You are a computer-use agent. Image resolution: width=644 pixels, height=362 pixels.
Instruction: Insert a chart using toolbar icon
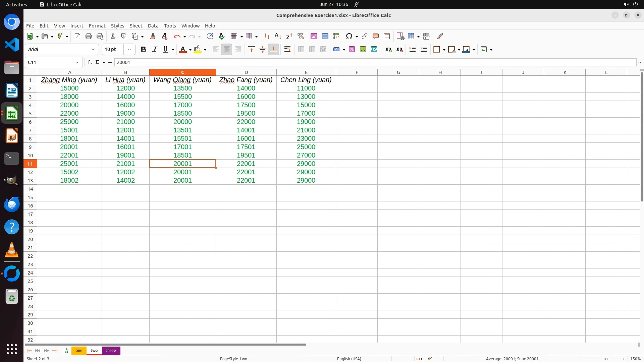[x=325, y=36]
